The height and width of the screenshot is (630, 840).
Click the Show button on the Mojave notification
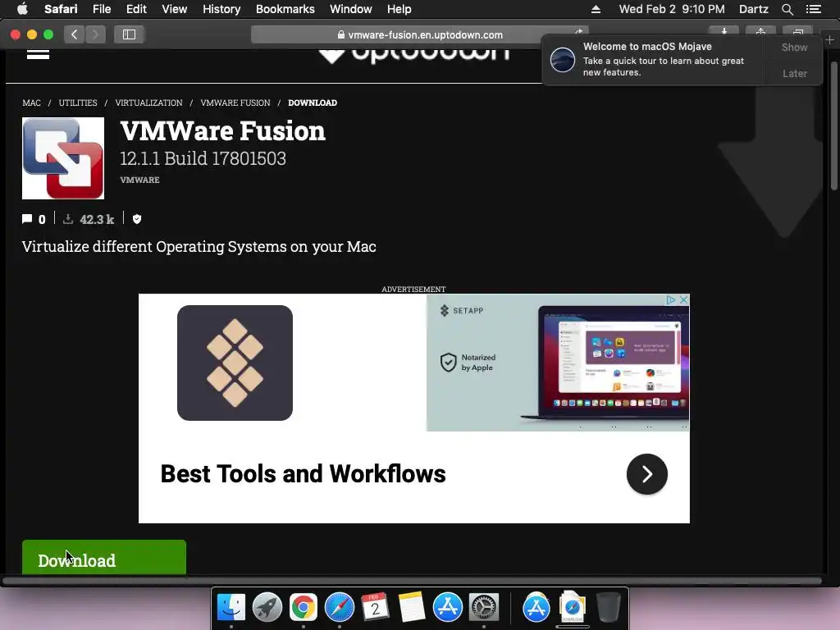794,47
